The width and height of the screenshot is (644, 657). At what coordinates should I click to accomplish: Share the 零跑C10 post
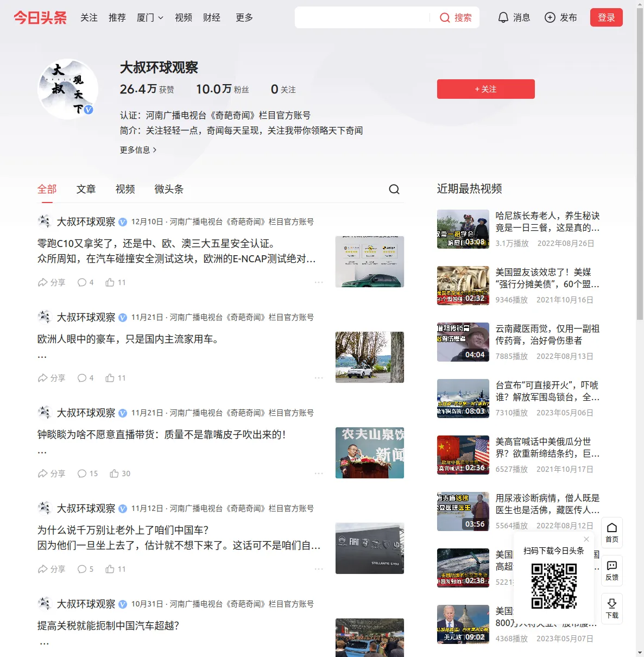tap(52, 282)
